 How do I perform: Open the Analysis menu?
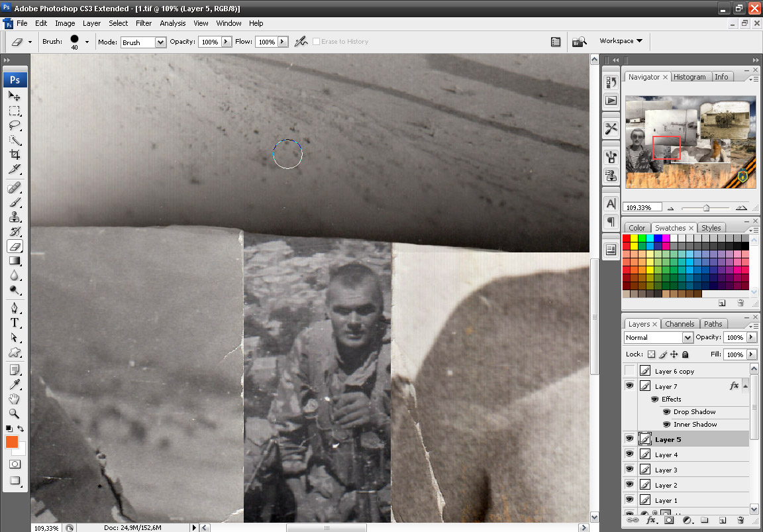coord(173,23)
